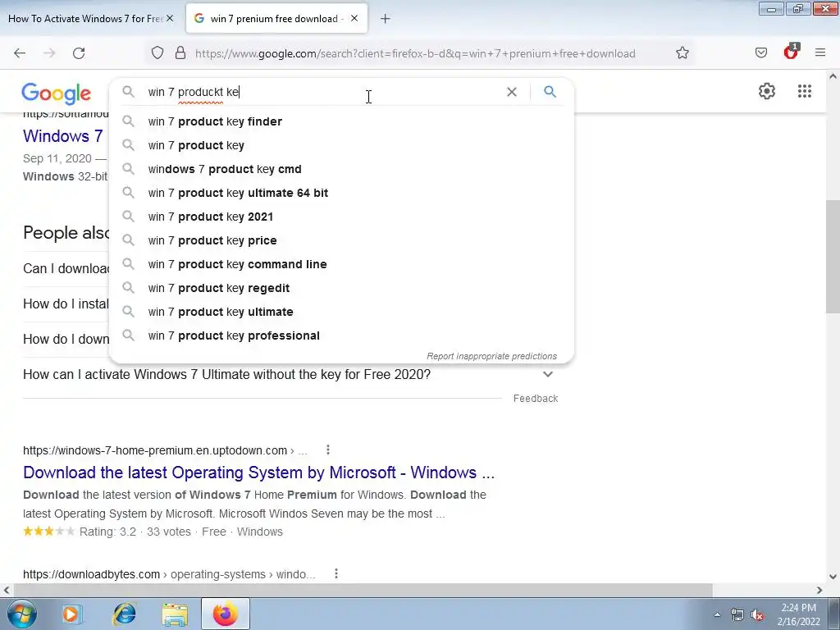This screenshot has height=630, width=840.
Task: Open a new tab with plus button
Action: (386, 19)
